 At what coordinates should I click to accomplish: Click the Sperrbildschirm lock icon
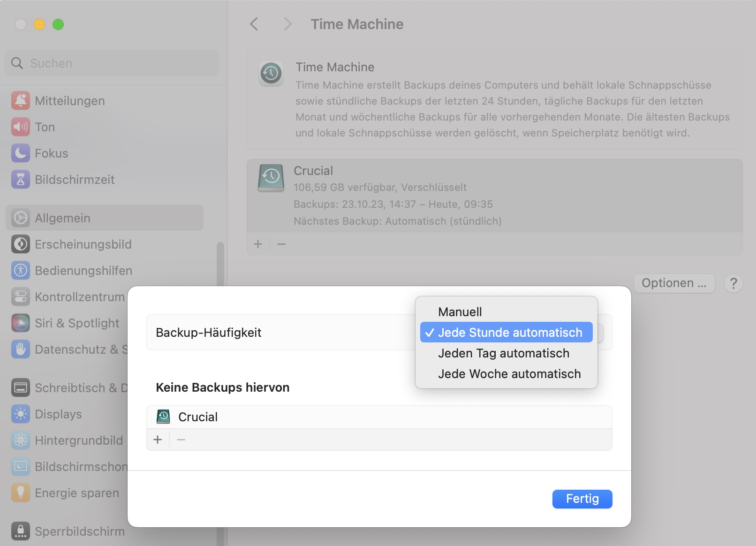[21, 531]
